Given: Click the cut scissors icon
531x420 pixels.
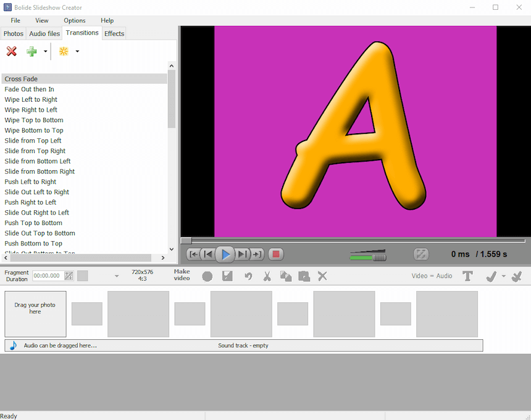Looking at the screenshot, I should click(x=267, y=276).
